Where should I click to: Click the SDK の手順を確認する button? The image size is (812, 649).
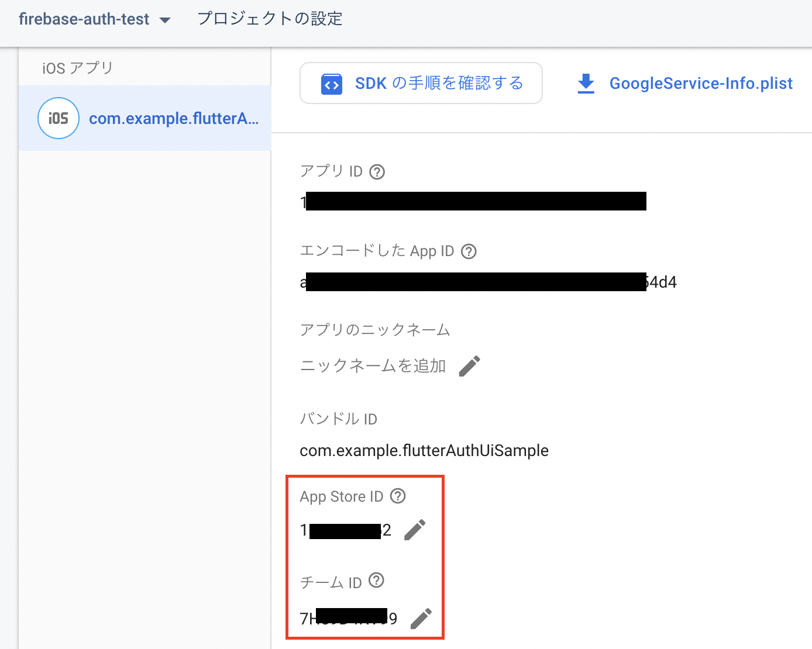pos(421,83)
